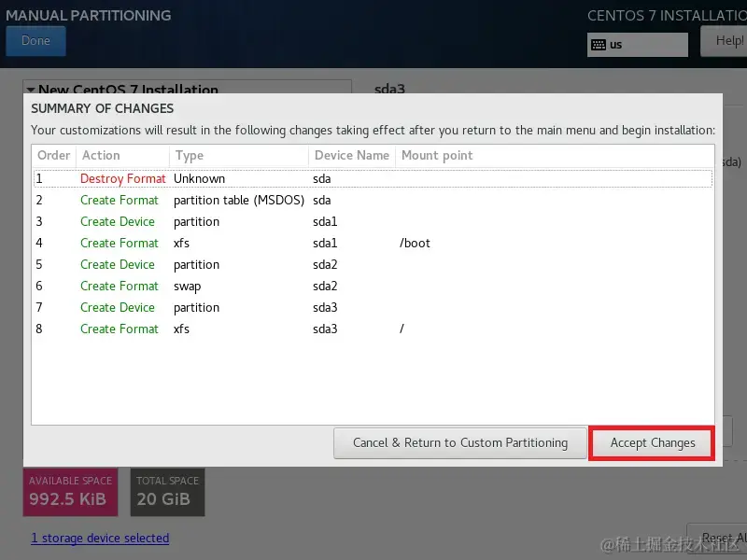Click the Total Space 20 GiB box
The image size is (747, 560).
pos(168,492)
